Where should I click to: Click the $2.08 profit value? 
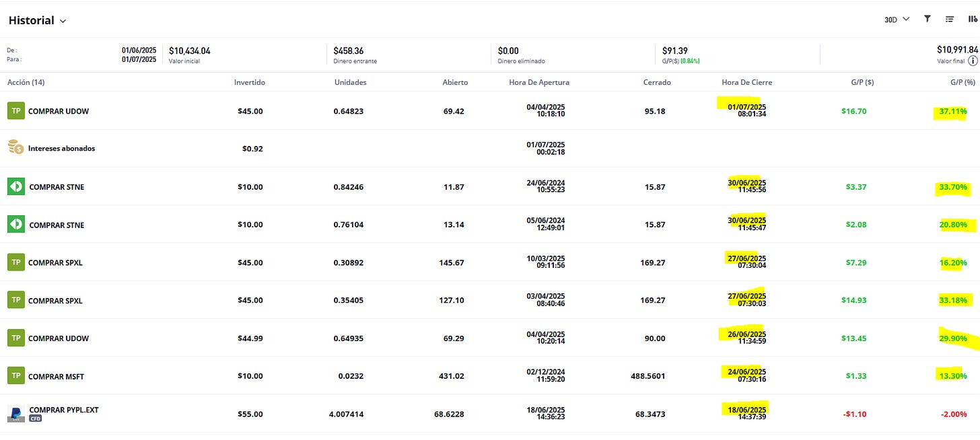click(x=855, y=225)
